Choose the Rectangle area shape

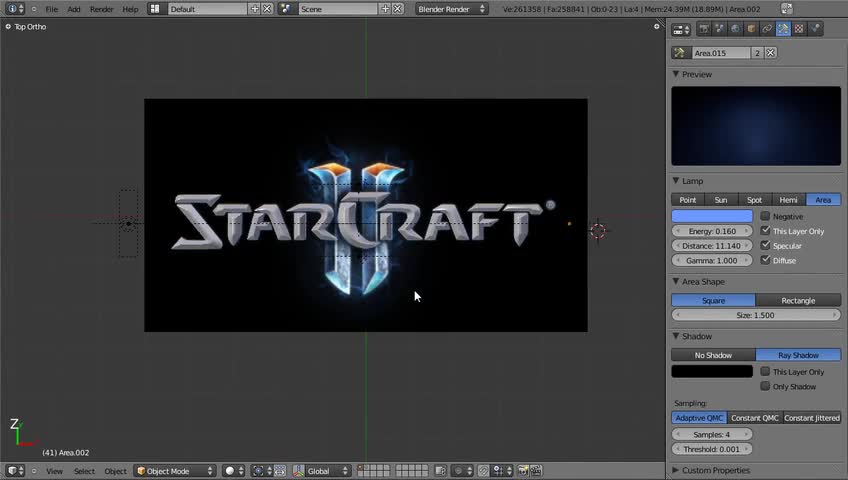pos(798,301)
